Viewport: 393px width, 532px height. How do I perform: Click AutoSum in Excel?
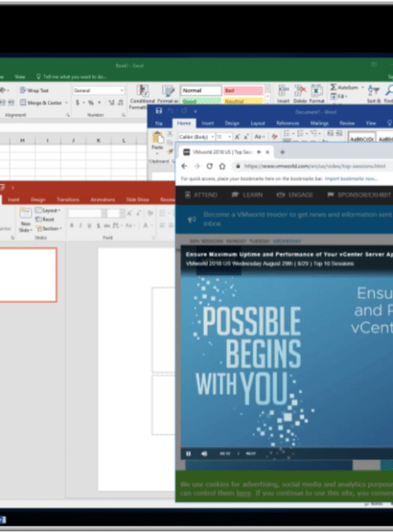click(345, 88)
